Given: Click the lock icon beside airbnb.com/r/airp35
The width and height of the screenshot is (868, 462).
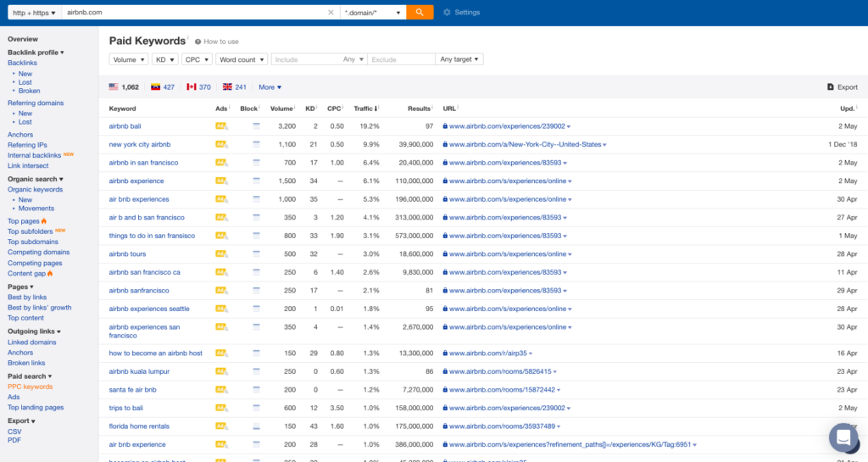Looking at the screenshot, I should [445, 353].
